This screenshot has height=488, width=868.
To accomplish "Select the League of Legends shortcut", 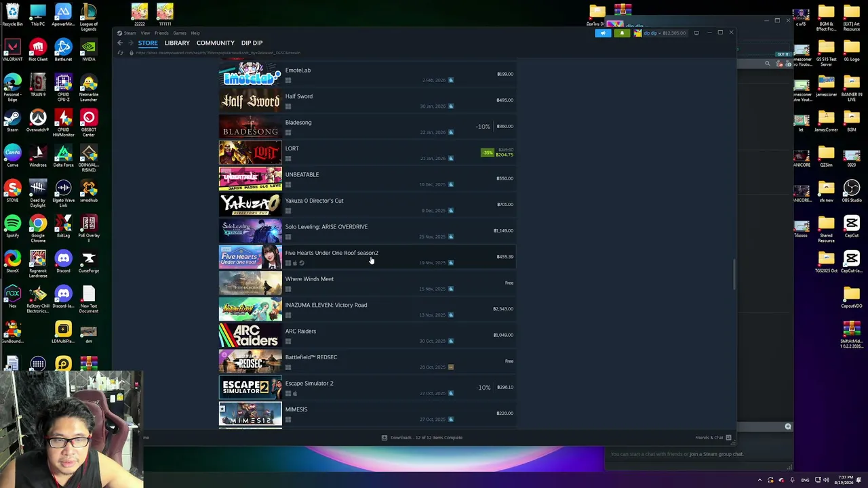I will click(89, 17).
